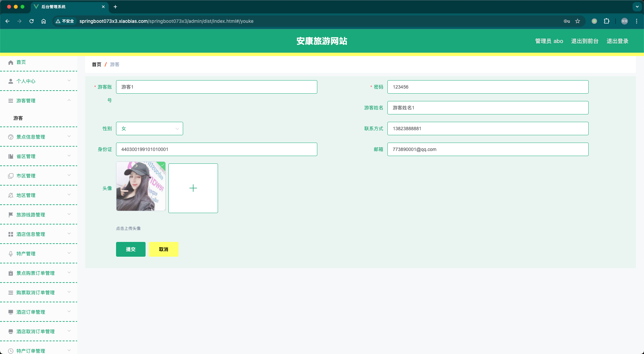Select the 游客 submenu item
The image size is (644, 354).
(39, 118)
